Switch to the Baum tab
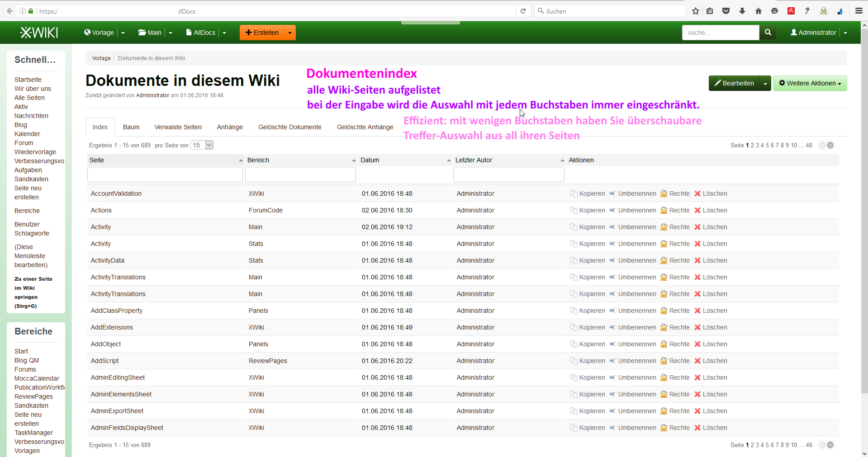 click(x=131, y=127)
